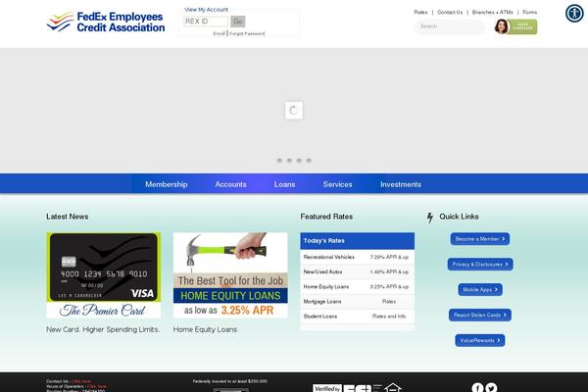Click the footer Contact Us 'Click here' link
Viewport: 588px width, 392px height.
[81, 381]
